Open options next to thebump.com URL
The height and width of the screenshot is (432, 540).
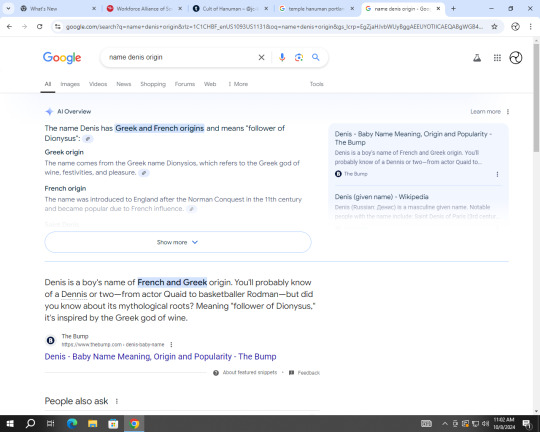171,344
